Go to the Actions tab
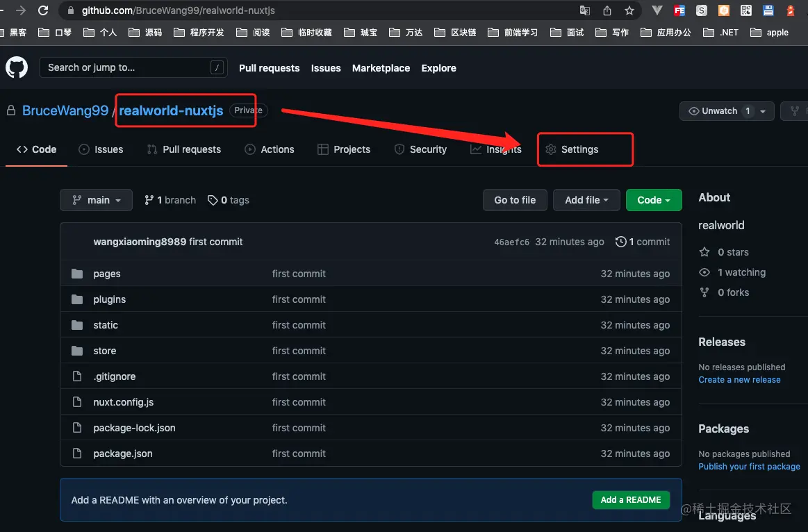 pyautogui.click(x=270, y=149)
